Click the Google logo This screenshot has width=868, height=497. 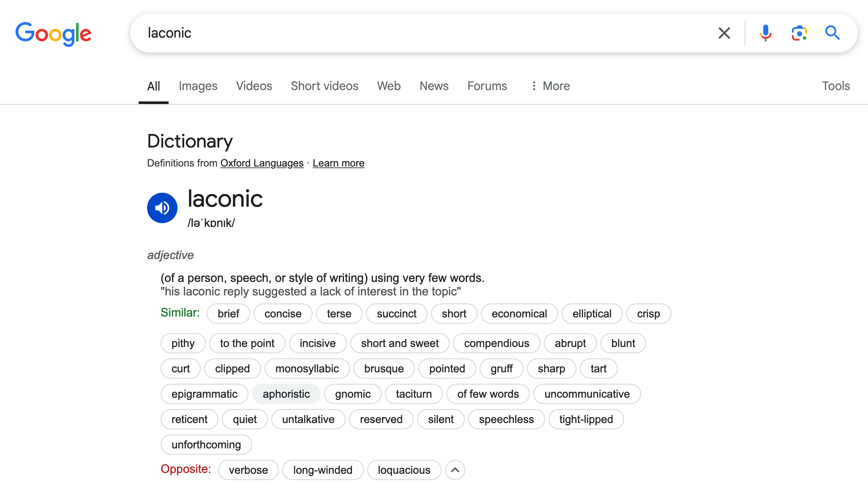click(x=53, y=33)
